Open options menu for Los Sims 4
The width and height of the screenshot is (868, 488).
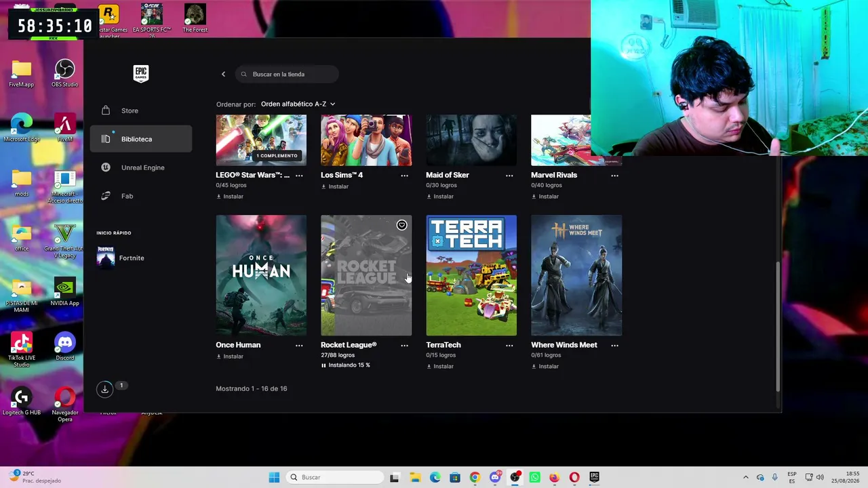point(404,176)
